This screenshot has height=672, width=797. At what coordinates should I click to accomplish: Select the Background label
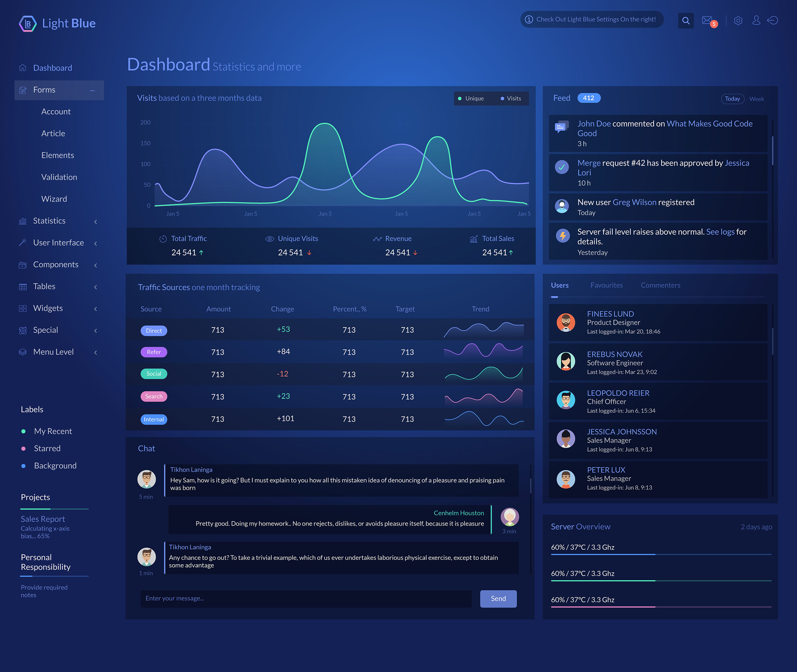coord(49,466)
